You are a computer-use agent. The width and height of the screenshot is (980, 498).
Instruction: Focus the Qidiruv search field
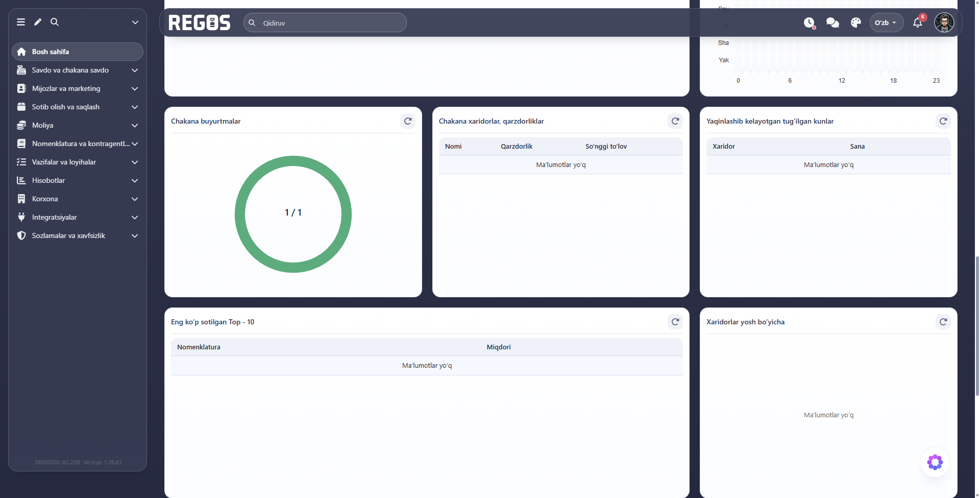tap(325, 22)
